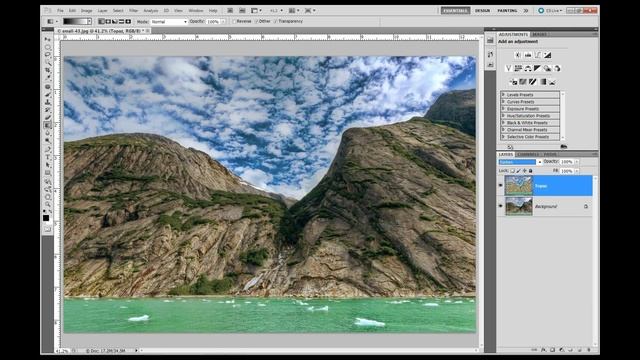Select the Crop tool
This screenshot has height=360, width=640.
pyautogui.click(x=48, y=70)
